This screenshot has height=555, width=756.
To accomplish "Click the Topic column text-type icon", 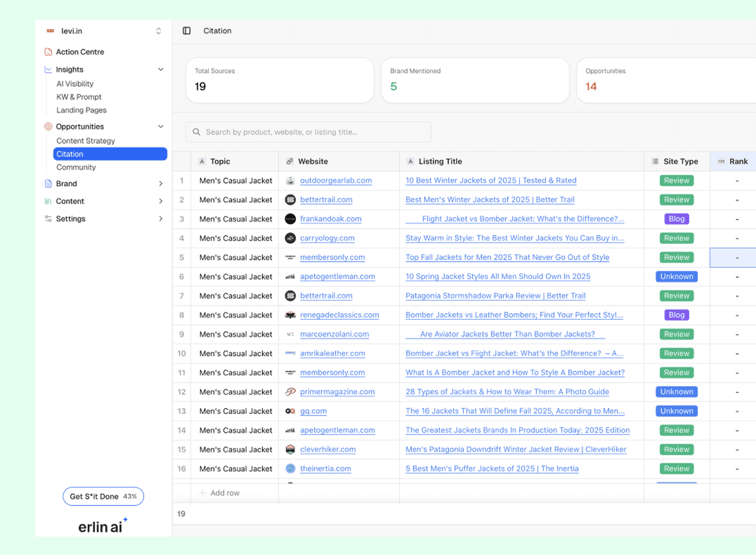I will coord(202,162).
